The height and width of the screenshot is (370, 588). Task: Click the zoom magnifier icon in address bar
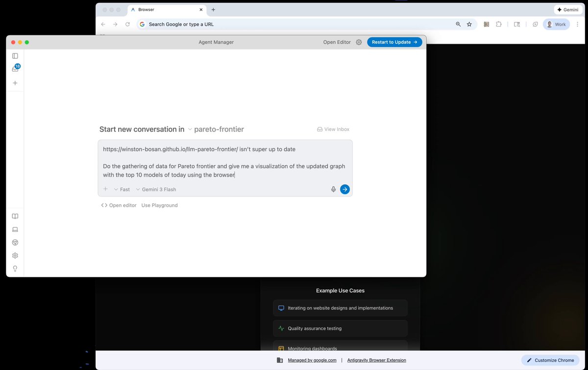[x=458, y=24]
